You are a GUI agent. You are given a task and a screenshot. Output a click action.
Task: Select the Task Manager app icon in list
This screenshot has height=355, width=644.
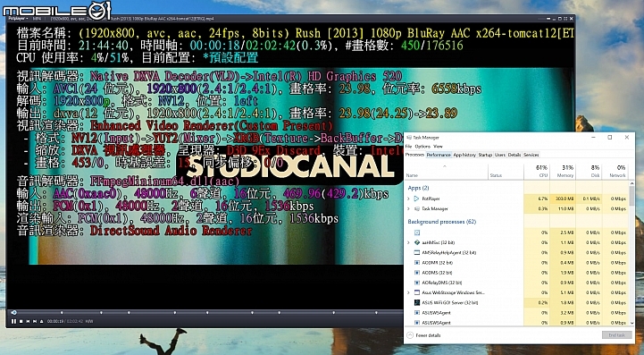416,209
